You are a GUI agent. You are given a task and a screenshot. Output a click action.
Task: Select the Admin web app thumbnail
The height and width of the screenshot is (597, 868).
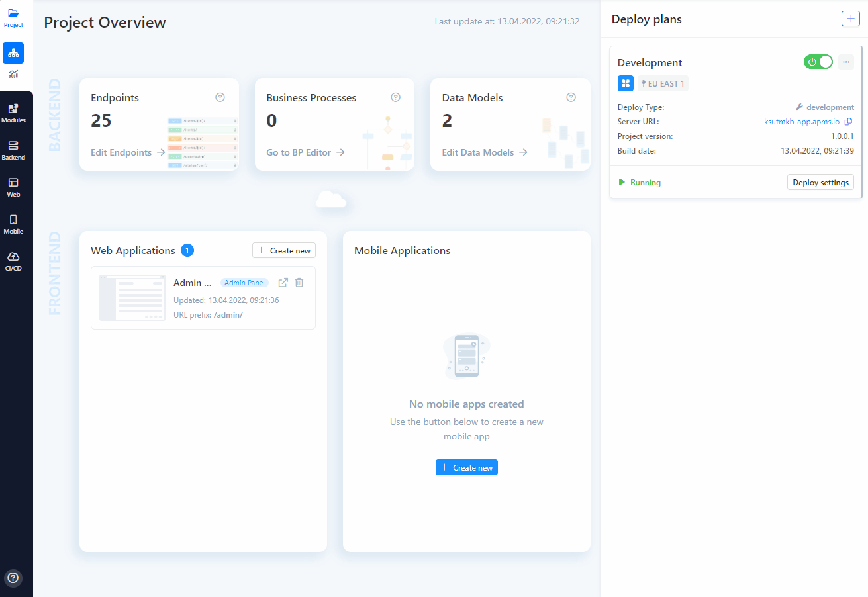point(132,298)
